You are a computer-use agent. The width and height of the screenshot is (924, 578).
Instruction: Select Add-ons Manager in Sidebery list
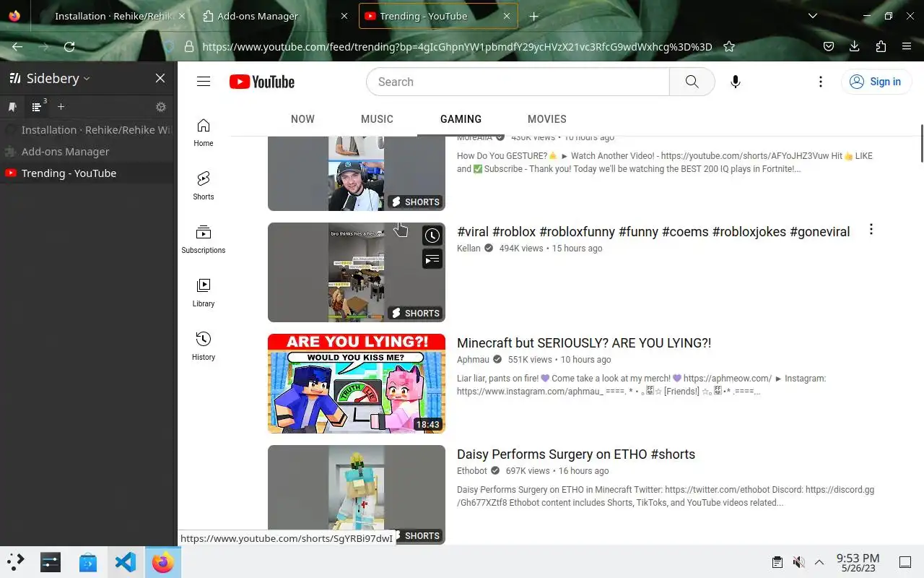pyautogui.click(x=87, y=152)
